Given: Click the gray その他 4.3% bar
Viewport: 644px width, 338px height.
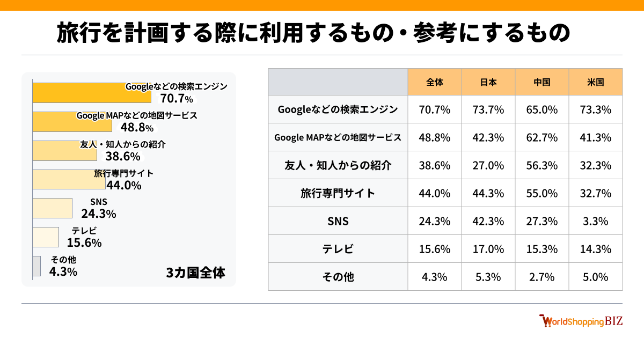Looking at the screenshot, I should click(x=36, y=266).
